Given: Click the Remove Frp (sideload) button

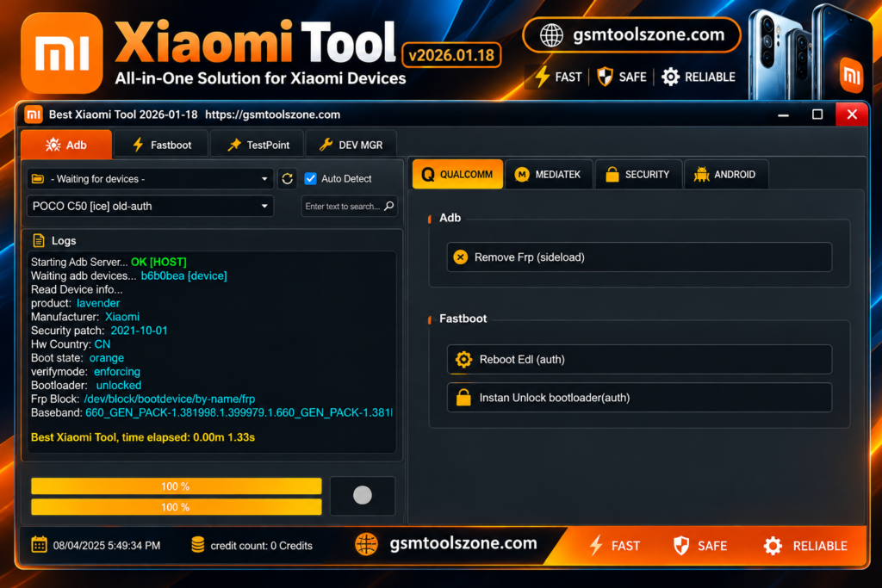Looking at the screenshot, I should pyautogui.click(x=639, y=257).
